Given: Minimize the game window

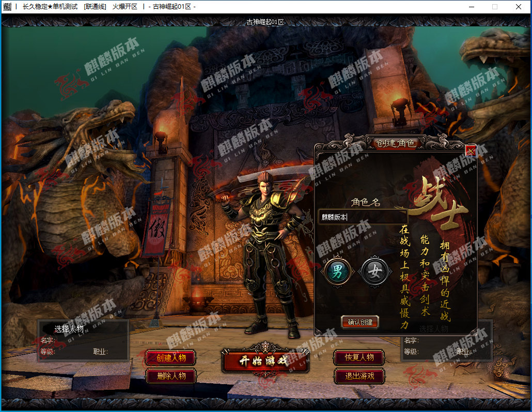Looking at the screenshot, I should (472, 7).
